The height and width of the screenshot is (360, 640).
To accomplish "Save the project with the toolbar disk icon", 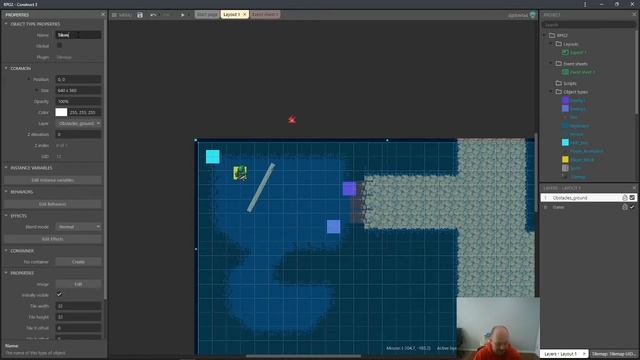I will tap(140, 15).
